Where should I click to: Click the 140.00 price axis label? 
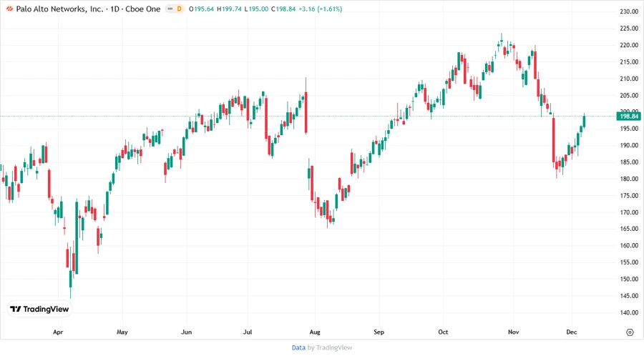coord(629,313)
